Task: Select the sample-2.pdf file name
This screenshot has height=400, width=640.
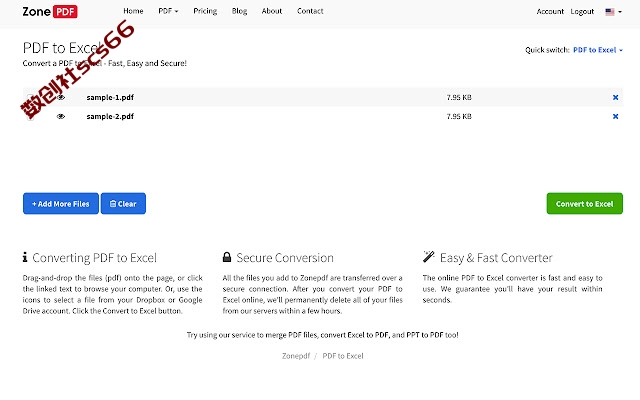Action: pos(110,116)
